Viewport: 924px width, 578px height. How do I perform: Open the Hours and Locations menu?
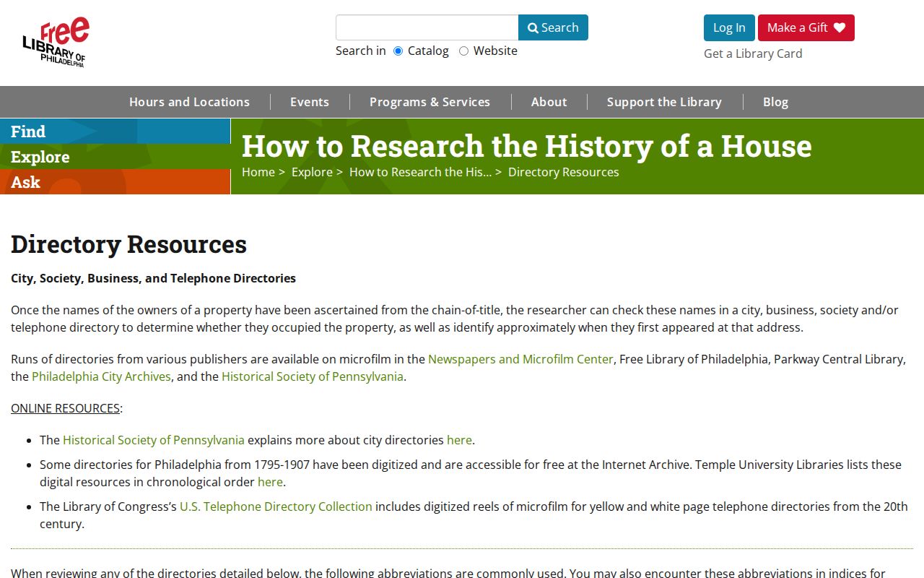(x=189, y=102)
